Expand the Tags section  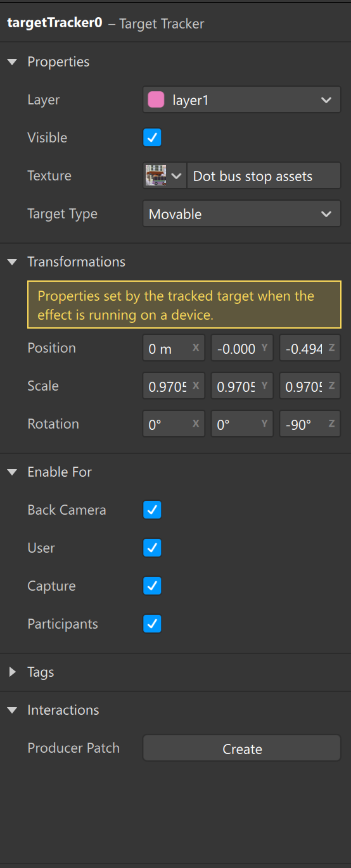pos(12,672)
